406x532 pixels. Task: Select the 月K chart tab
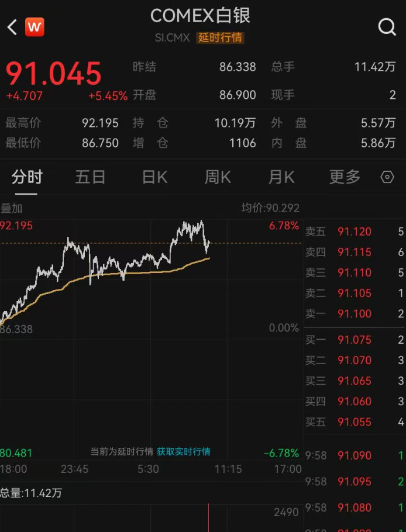281,177
